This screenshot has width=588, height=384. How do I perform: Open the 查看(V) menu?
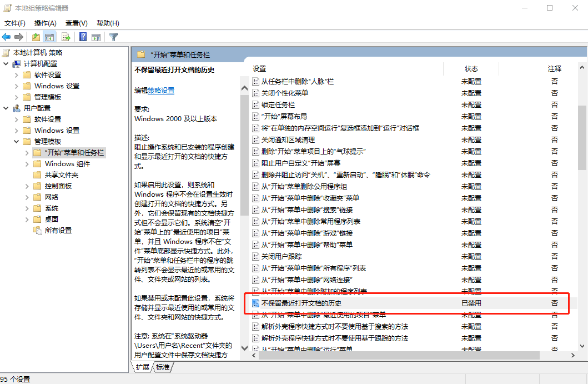click(x=77, y=23)
